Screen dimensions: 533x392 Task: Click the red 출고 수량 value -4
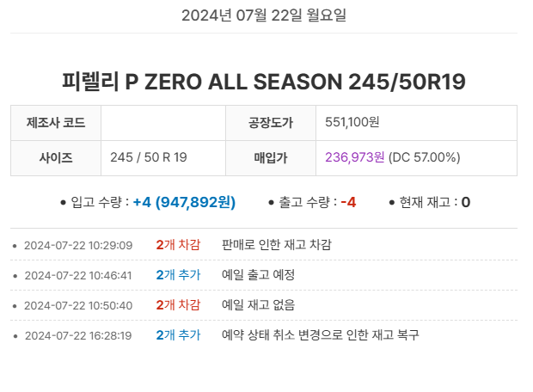[x=348, y=203]
